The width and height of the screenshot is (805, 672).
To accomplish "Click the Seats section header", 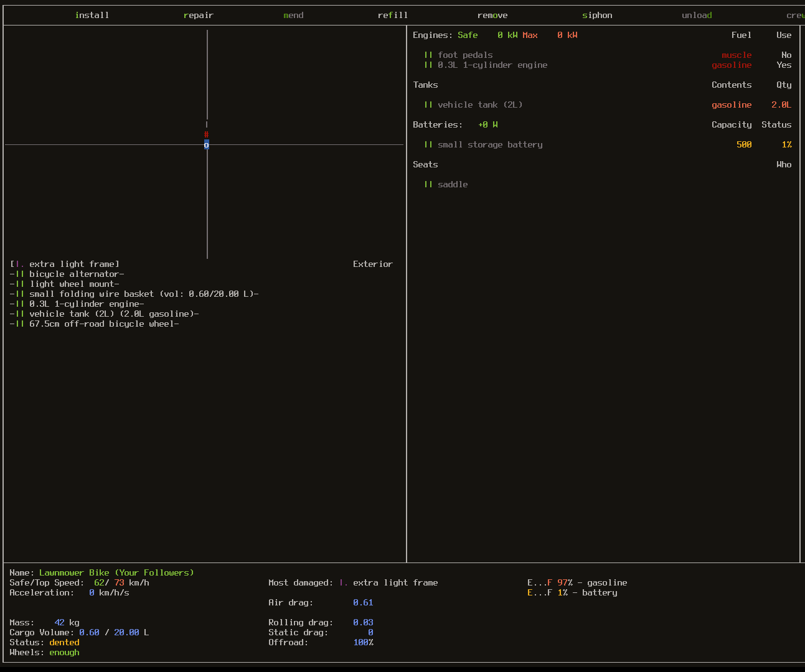I will click(425, 165).
